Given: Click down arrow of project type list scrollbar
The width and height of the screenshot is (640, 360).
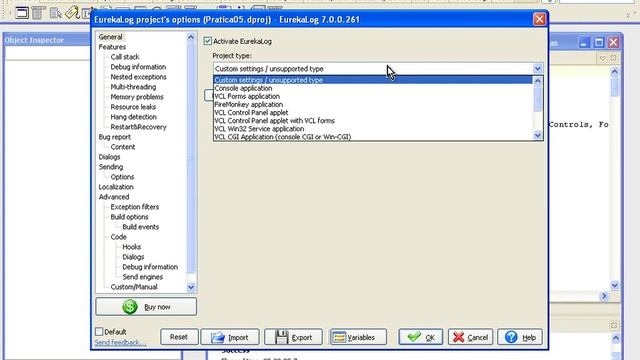Looking at the screenshot, I should (538, 136).
